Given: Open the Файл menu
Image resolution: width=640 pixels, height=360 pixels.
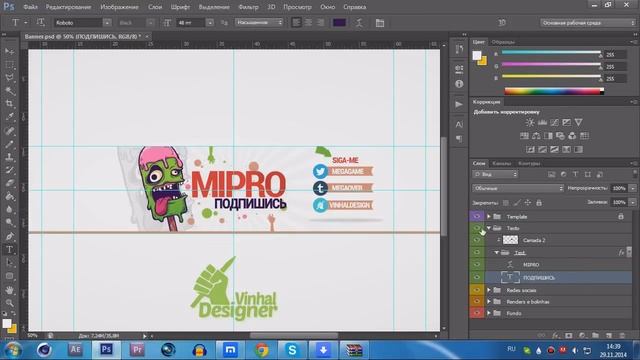Looking at the screenshot, I should click(x=30, y=7).
